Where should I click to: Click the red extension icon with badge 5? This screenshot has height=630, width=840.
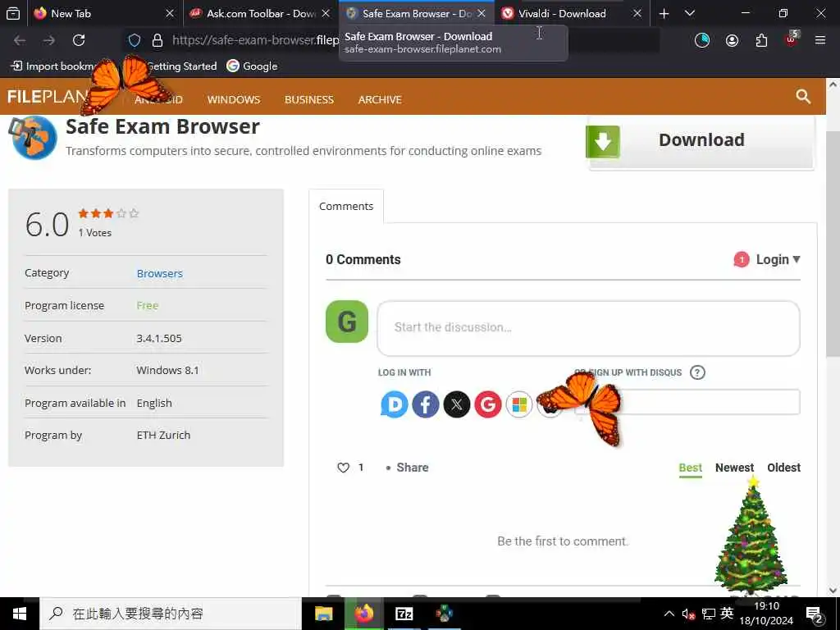point(792,39)
